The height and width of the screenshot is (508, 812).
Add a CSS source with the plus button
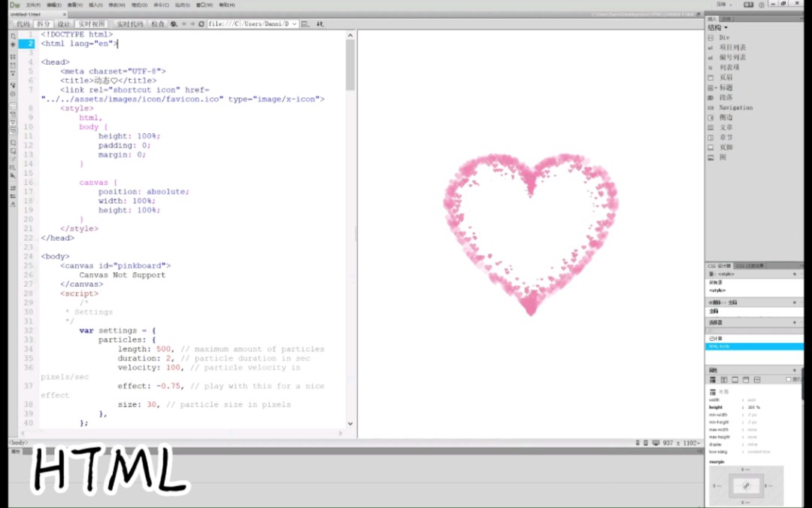coord(795,274)
